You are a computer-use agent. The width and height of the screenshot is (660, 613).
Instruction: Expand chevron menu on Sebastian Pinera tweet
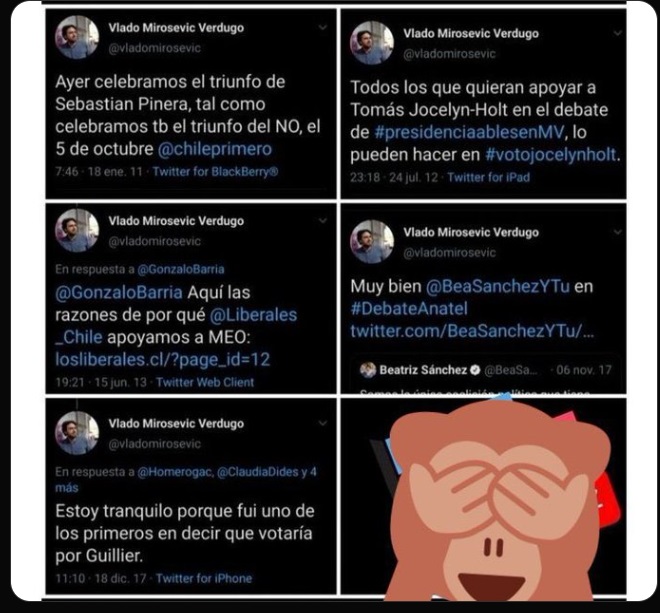[x=323, y=27]
